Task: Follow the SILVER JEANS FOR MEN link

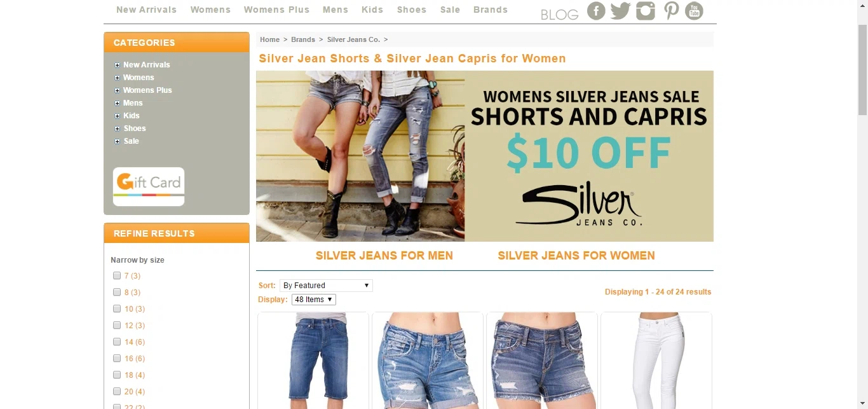Action: pyautogui.click(x=384, y=256)
